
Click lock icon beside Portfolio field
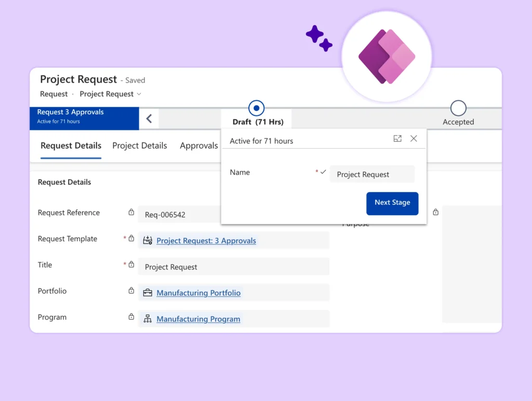coord(131,291)
